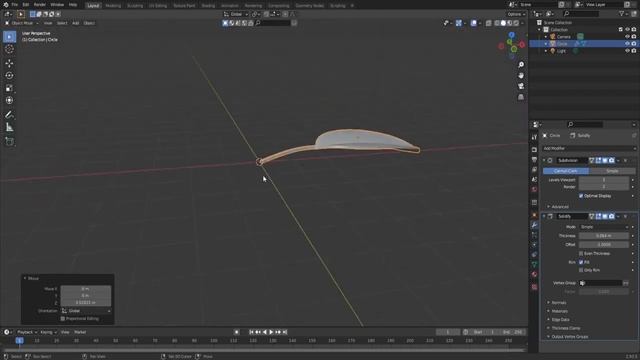The image size is (640, 360).
Task: Open Orientation dropdown in Move panel
Action: click(x=86, y=311)
